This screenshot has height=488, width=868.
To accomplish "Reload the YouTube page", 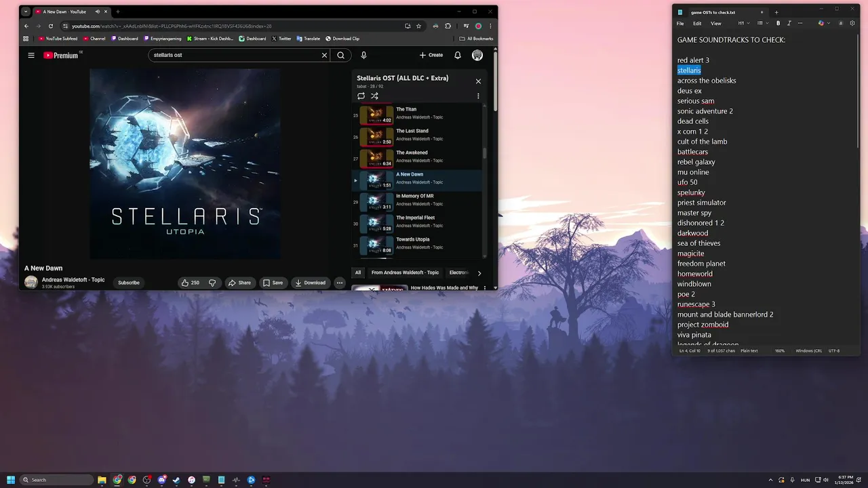I will pos(50,26).
